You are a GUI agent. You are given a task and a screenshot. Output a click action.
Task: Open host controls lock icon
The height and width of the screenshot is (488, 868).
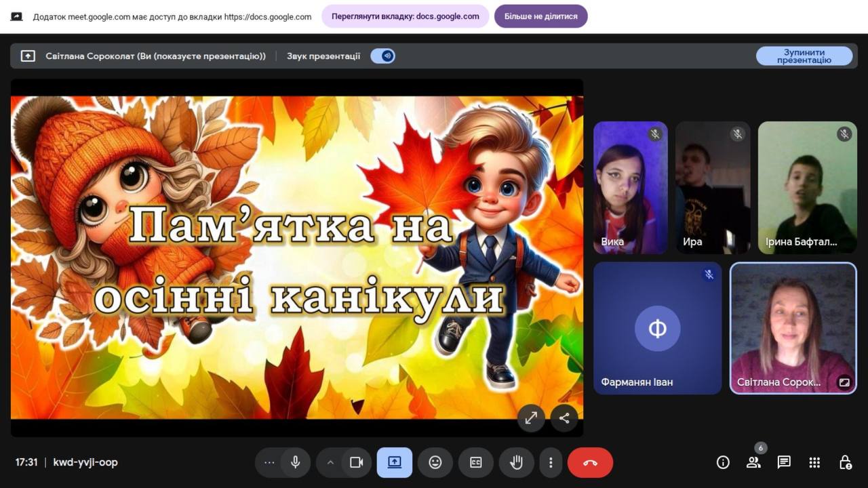coord(845,462)
